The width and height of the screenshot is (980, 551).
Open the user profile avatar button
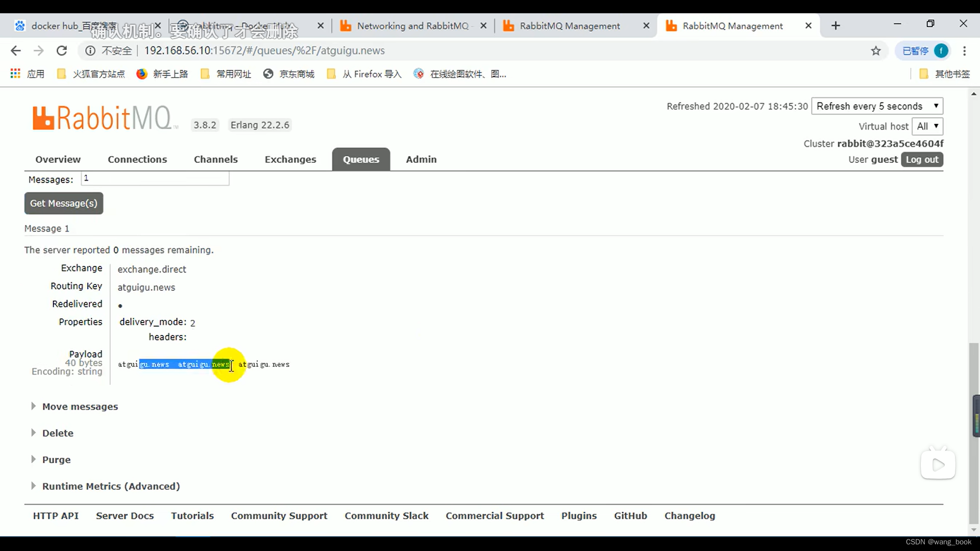941,51
